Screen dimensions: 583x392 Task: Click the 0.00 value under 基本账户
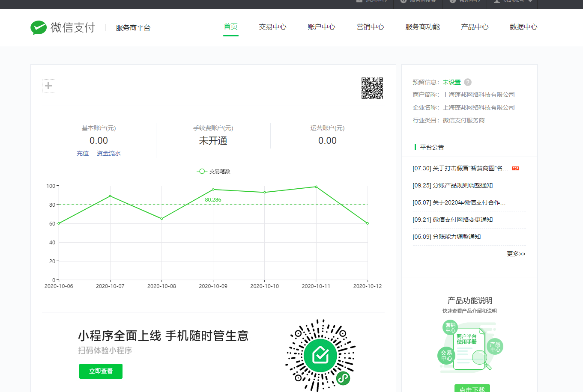(x=99, y=140)
